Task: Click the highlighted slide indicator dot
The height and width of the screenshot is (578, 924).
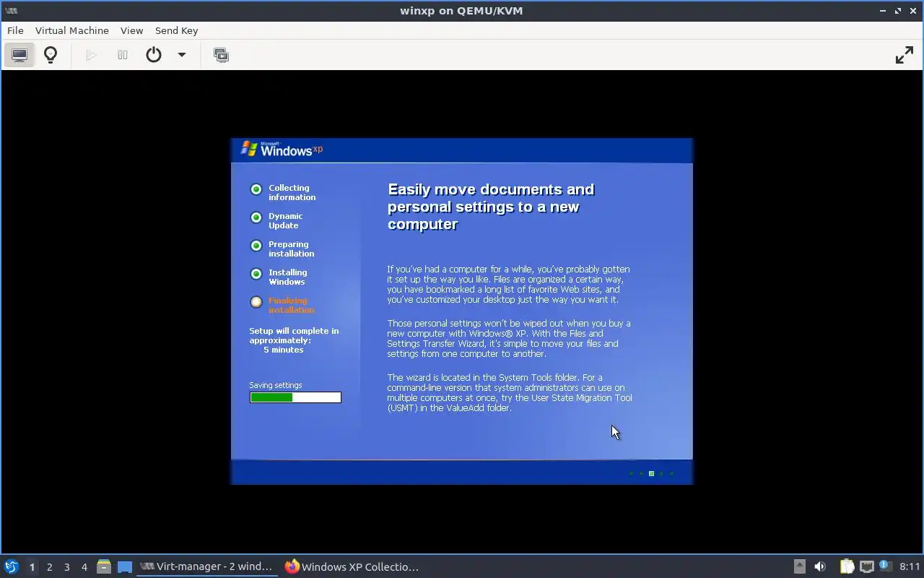Action: (651, 474)
